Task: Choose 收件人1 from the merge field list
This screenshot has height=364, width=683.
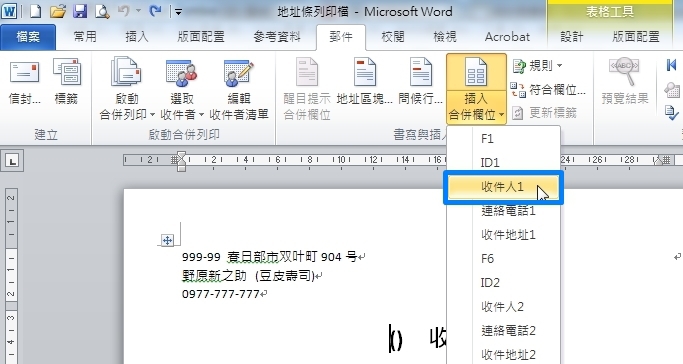Action: coord(504,187)
